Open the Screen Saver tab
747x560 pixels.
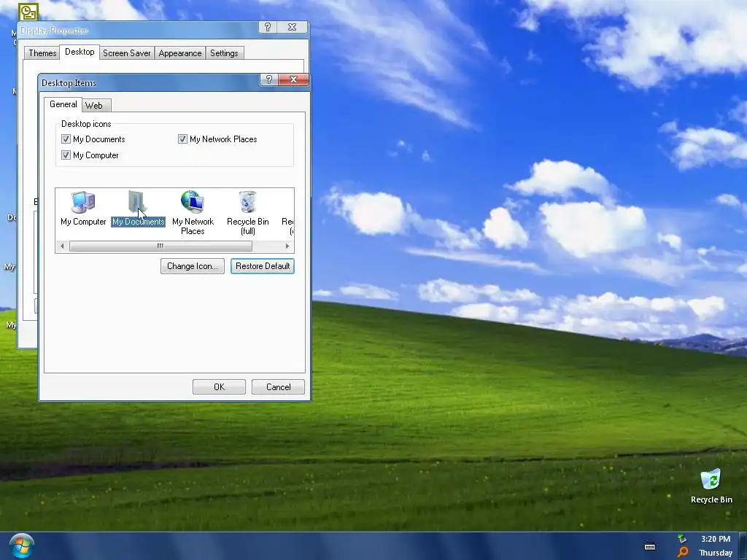[x=127, y=52]
